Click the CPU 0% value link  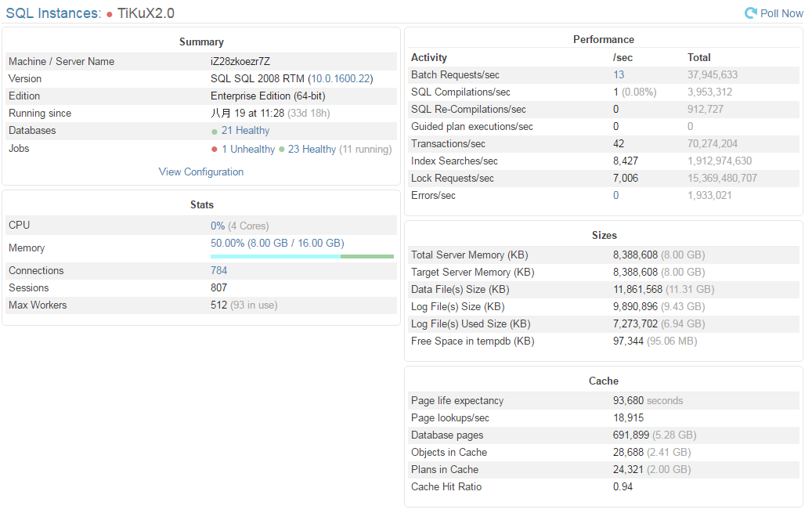click(x=218, y=226)
